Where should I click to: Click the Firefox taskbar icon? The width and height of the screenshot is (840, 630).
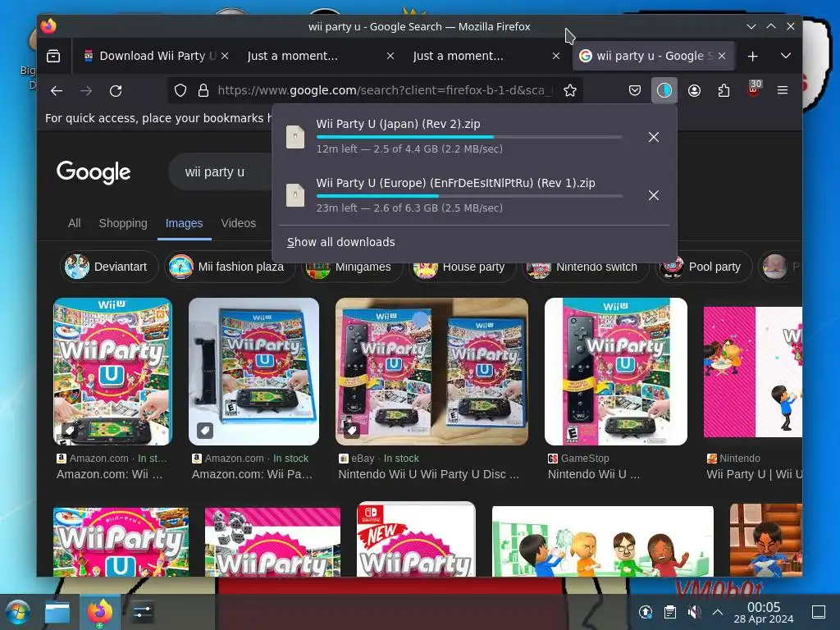99,612
